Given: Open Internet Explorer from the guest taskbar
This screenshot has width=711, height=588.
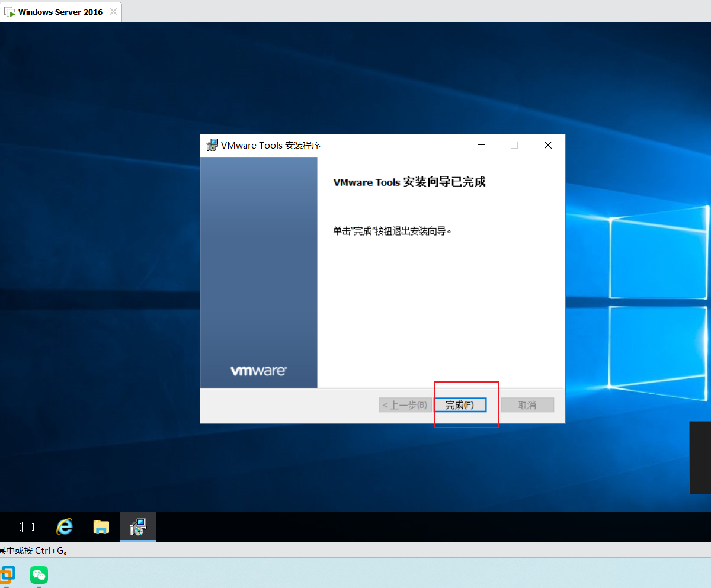Looking at the screenshot, I should pyautogui.click(x=64, y=527).
